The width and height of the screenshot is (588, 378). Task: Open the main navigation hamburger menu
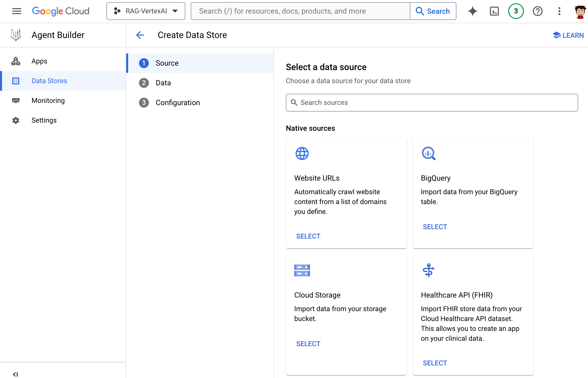click(x=17, y=11)
